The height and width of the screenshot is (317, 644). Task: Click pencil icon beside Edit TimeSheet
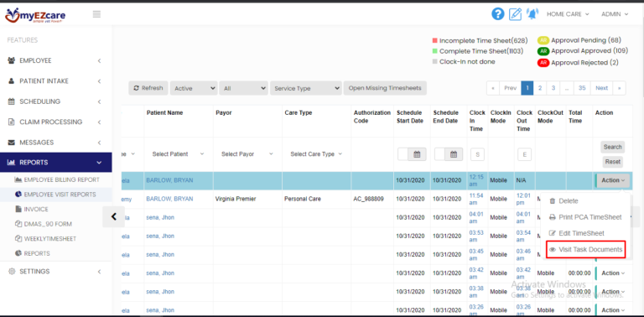[x=553, y=233]
